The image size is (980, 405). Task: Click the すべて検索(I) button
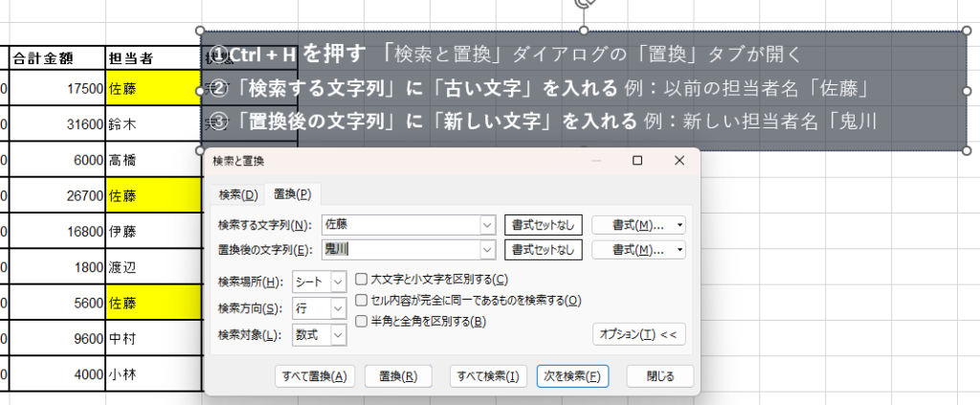point(488,376)
